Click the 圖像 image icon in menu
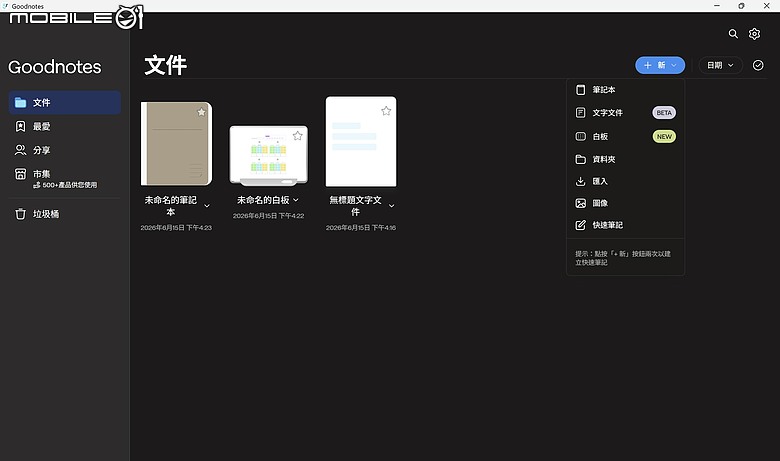The height and width of the screenshot is (461, 780). 580,203
